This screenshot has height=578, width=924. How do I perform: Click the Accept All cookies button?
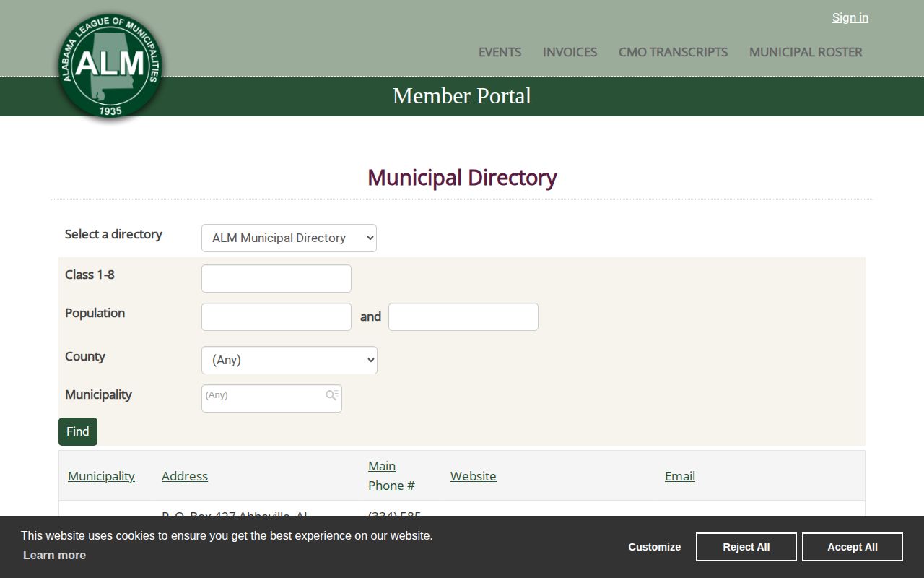(853, 547)
